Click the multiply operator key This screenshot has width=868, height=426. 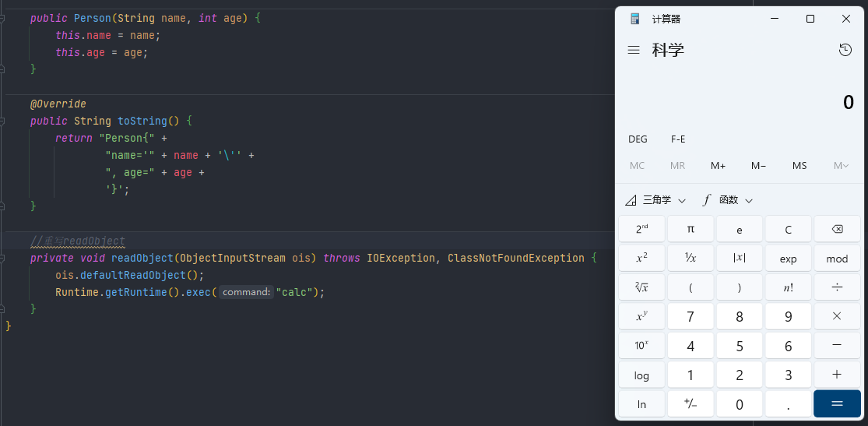(837, 316)
